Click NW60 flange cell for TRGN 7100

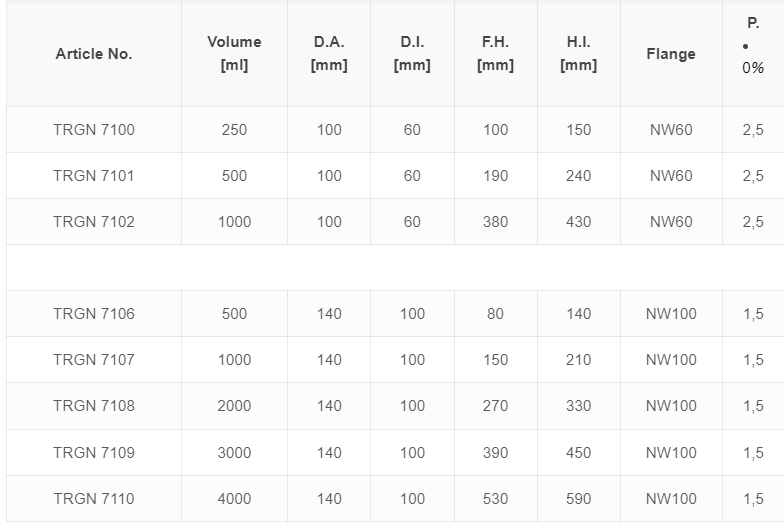671,130
